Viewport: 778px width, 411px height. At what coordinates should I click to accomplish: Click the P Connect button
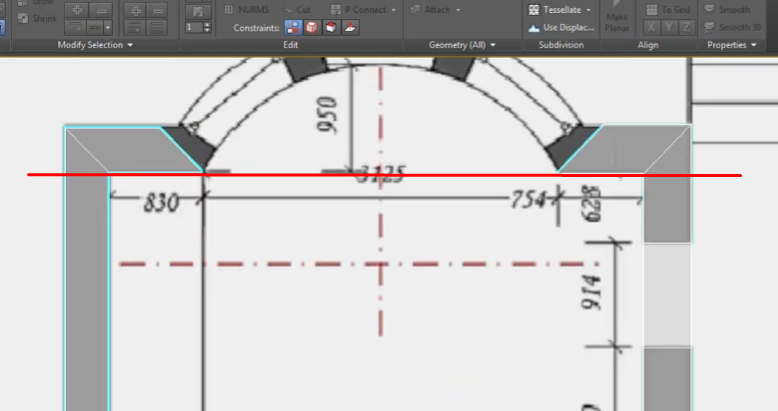click(358, 9)
